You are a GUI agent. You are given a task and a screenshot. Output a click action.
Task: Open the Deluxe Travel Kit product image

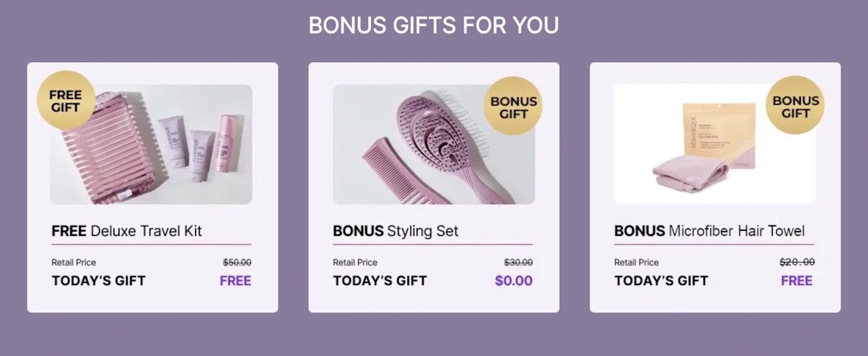pyautogui.click(x=151, y=144)
